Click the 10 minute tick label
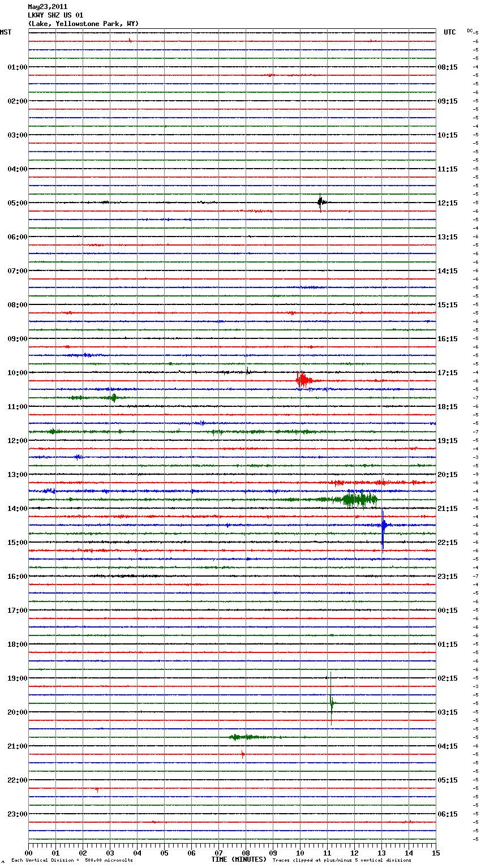Screen dimensions: 481x868 [x=300, y=853]
